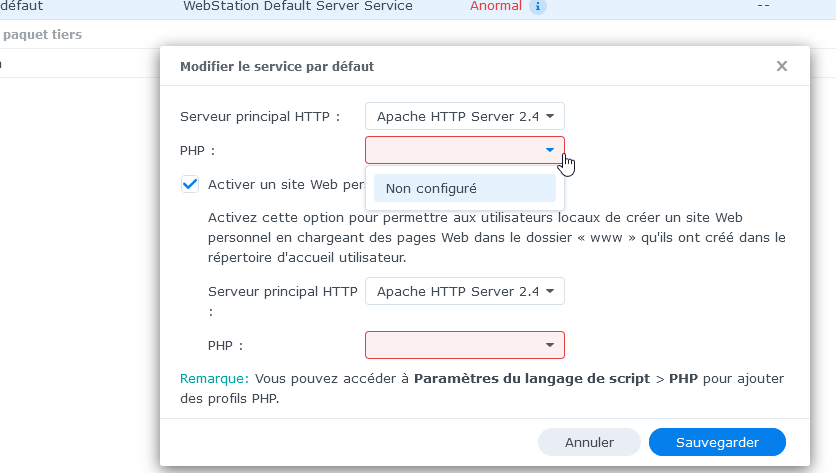
Task: Click the Sauvegarder button
Action: coord(717,442)
